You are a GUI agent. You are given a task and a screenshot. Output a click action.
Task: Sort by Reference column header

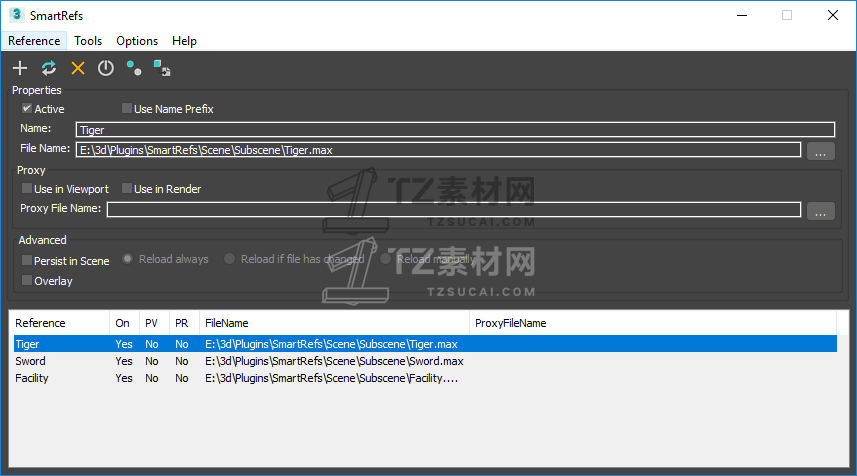61,323
